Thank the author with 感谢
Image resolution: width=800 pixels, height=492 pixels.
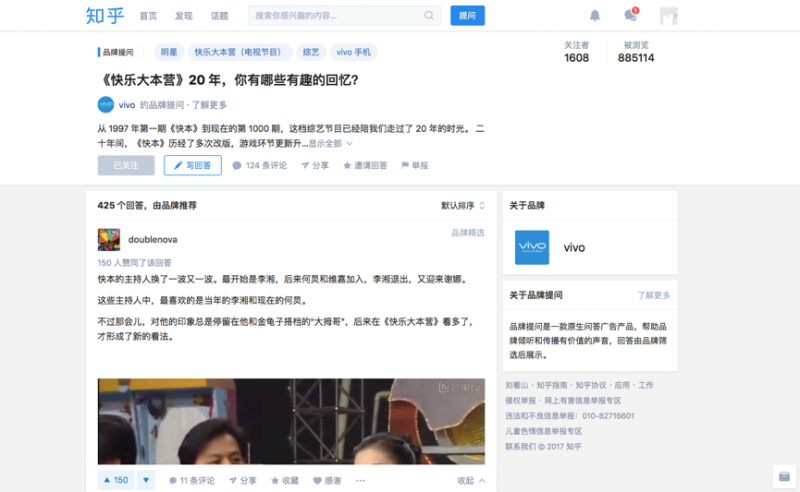coord(327,481)
